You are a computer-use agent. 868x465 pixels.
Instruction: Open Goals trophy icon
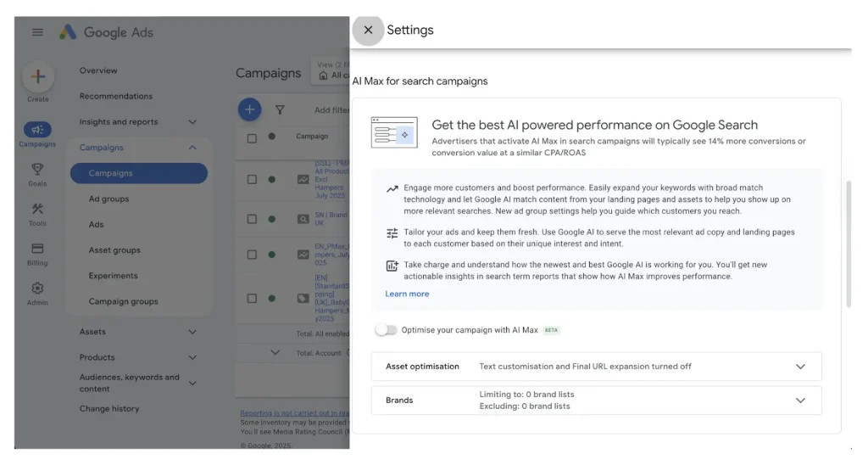coord(37,169)
